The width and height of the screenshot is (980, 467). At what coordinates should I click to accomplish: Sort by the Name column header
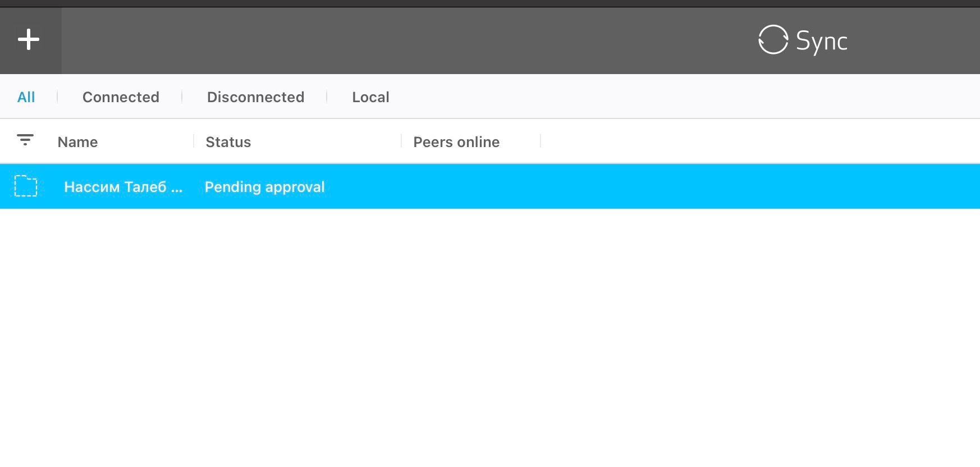(x=77, y=142)
